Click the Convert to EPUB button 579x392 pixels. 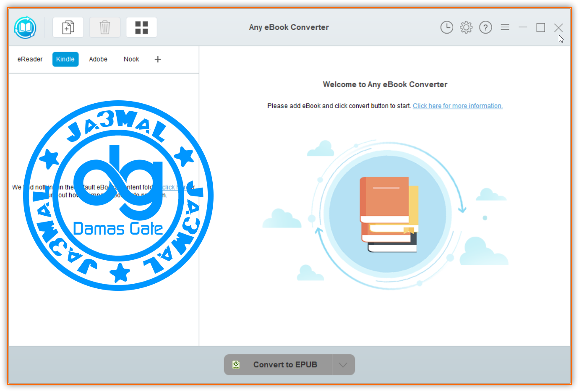click(278, 365)
